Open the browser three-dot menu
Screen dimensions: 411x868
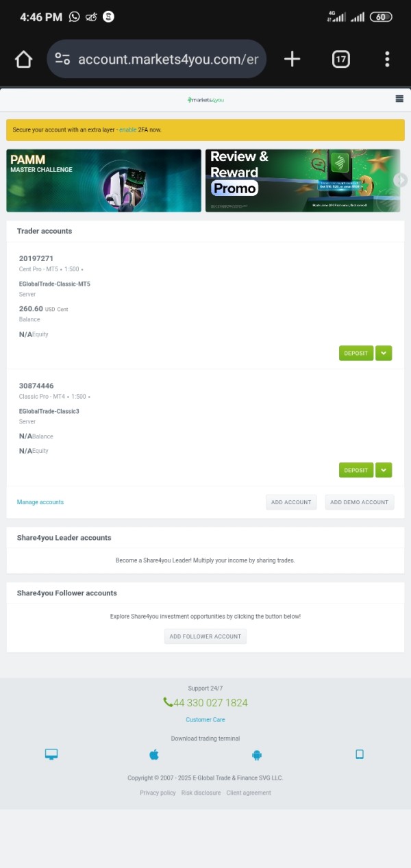(x=387, y=60)
